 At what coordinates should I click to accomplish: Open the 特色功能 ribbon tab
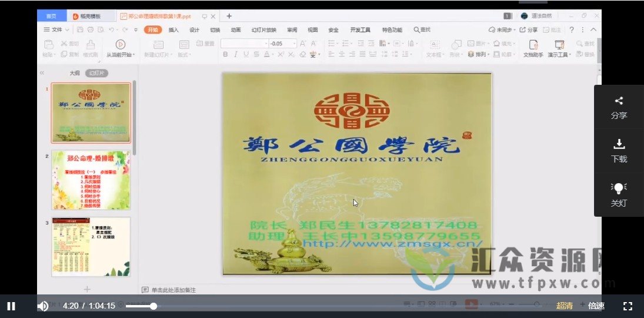point(392,29)
